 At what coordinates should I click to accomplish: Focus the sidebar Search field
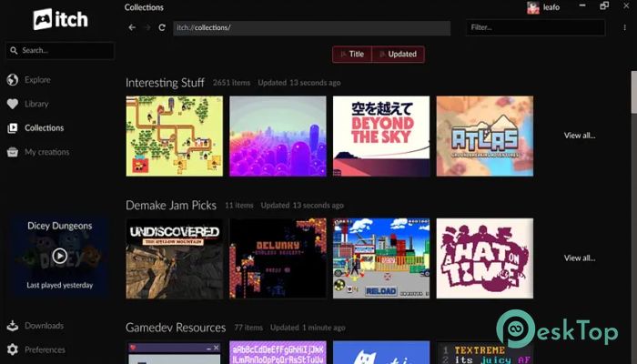pos(60,50)
